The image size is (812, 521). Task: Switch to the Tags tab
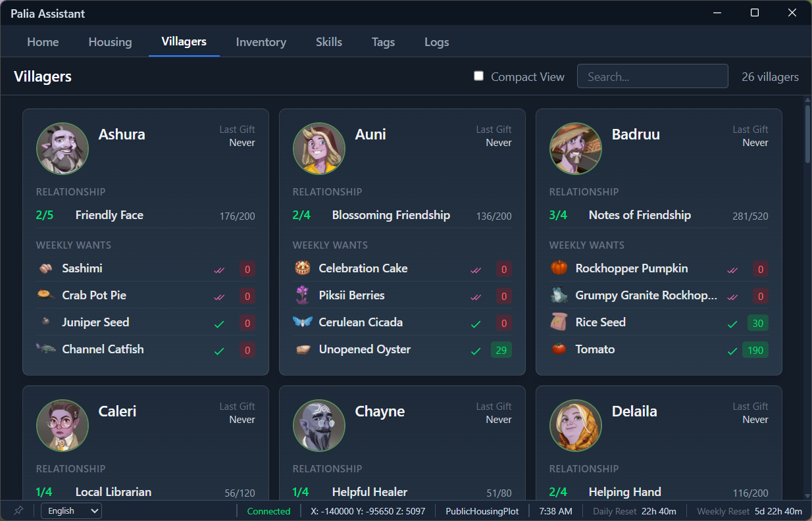click(383, 42)
